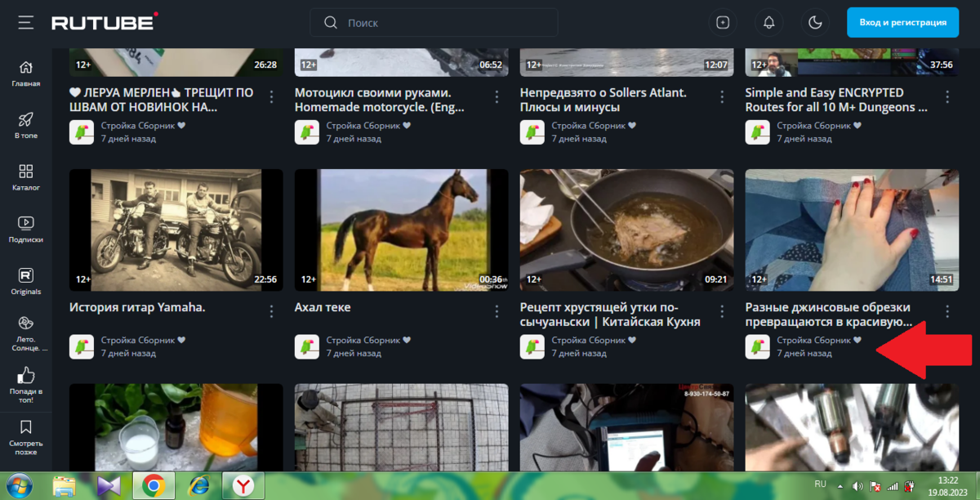Click the upload video plus icon

tap(723, 23)
